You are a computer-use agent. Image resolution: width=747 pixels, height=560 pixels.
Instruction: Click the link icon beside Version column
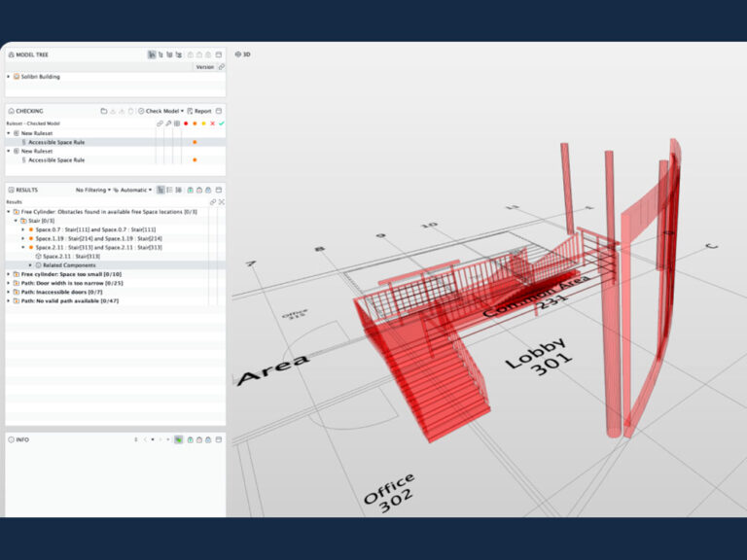tap(221, 67)
